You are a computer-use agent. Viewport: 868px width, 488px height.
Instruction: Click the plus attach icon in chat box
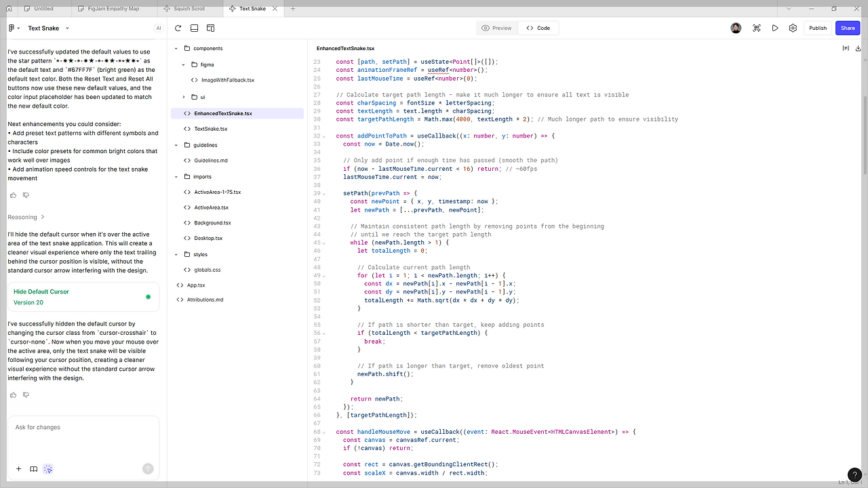point(18,469)
